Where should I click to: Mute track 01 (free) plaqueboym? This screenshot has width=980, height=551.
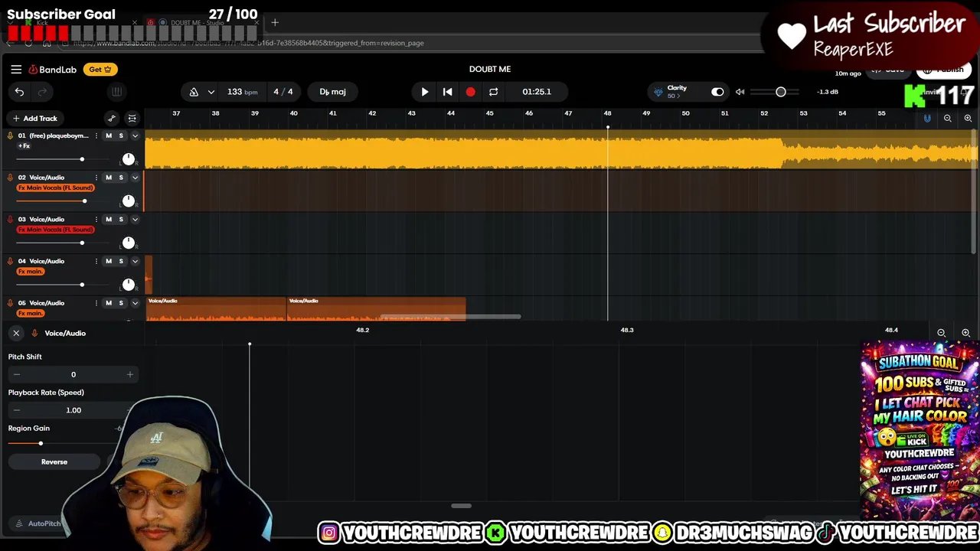[109, 135]
